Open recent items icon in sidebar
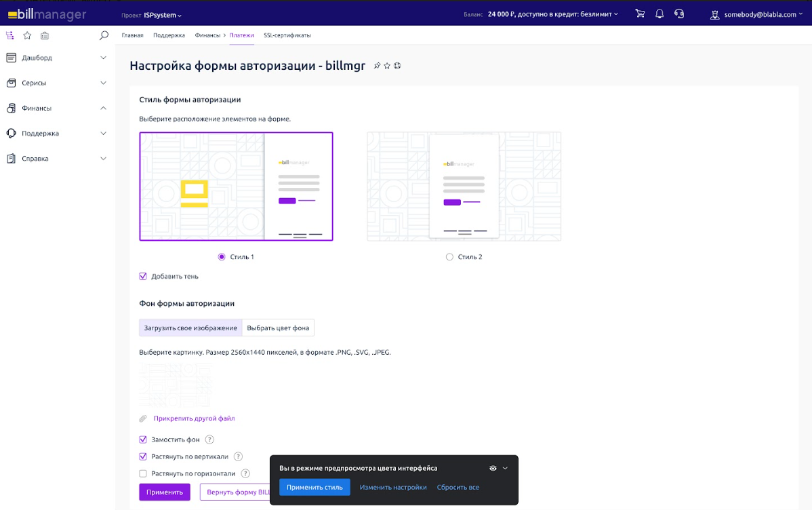812x510 pixels. click(45, 35)
